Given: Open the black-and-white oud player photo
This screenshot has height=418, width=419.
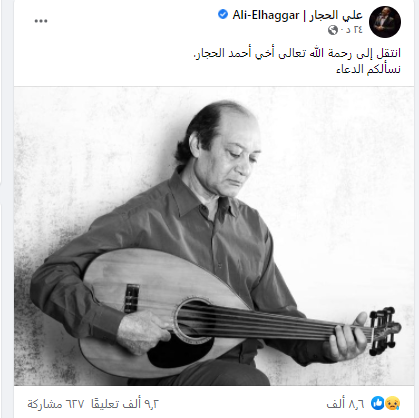Looking at the screenshot, I should (214, 236).
